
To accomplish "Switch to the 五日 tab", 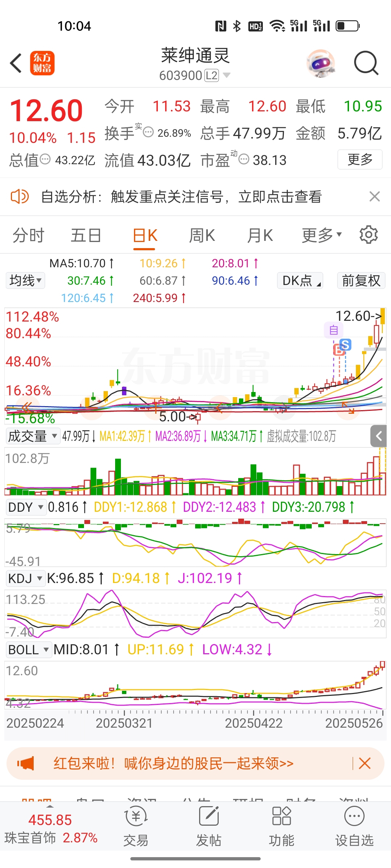I will [86, 235].
